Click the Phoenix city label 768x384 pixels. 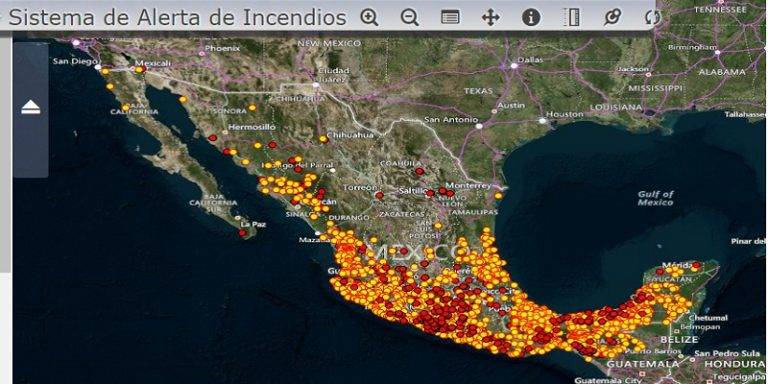click(x=222, y=48)
